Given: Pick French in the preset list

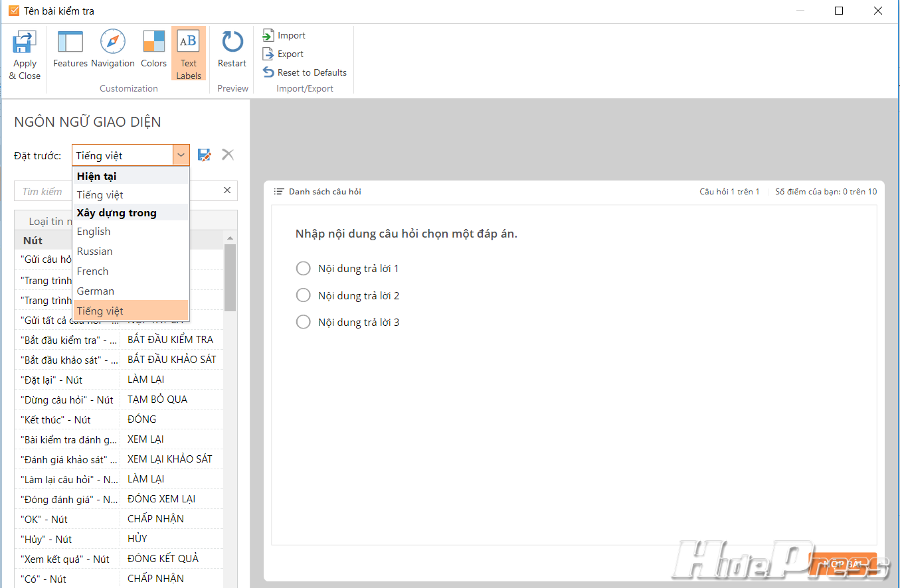Looking at the screenshot, I should [x=93, y=271].
